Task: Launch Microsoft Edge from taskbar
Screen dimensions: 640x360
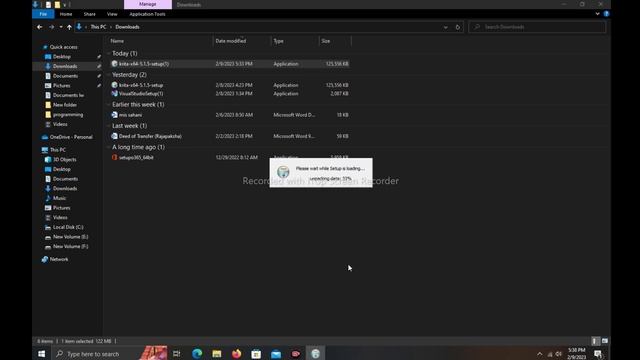Action: (197, 353)
